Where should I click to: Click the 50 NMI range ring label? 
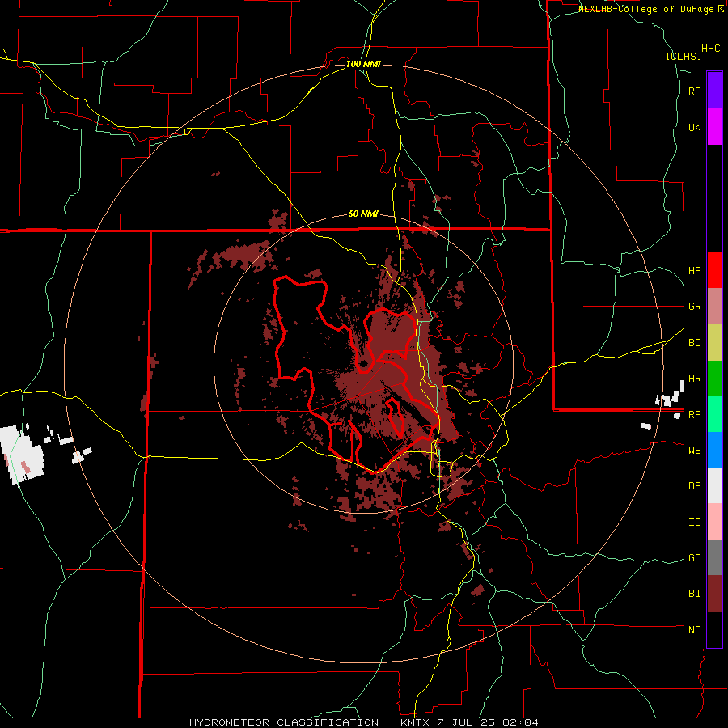click(x=363, y=214)
